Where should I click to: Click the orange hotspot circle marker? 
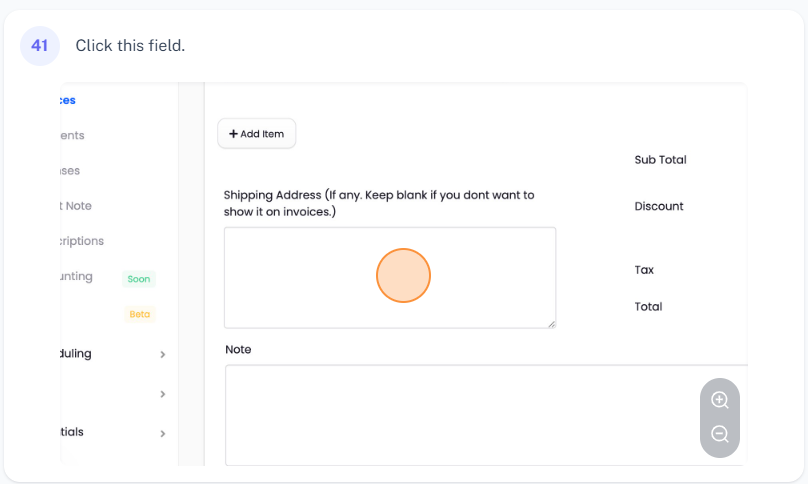coord(403,276)
